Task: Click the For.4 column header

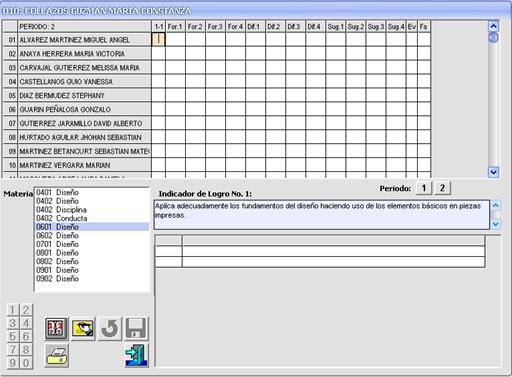Action: 235,27
